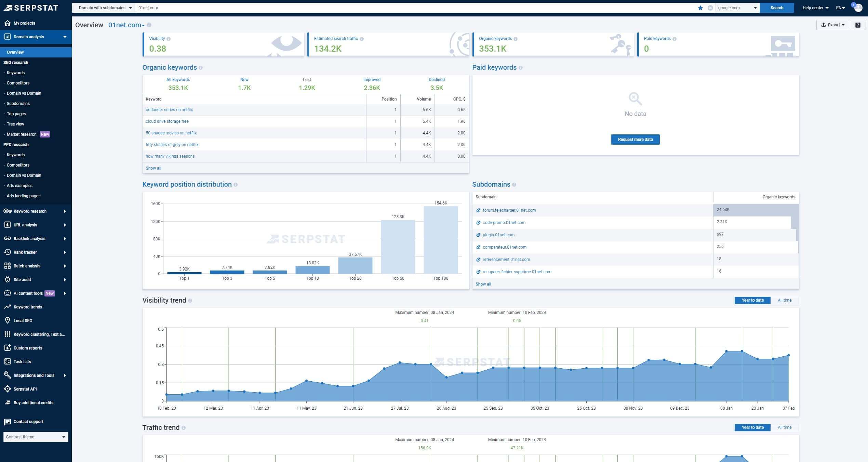This screenshot has height=462, width=868.
Task: Open keyword cloud drive storage free
Action: [x=167, y=121]
